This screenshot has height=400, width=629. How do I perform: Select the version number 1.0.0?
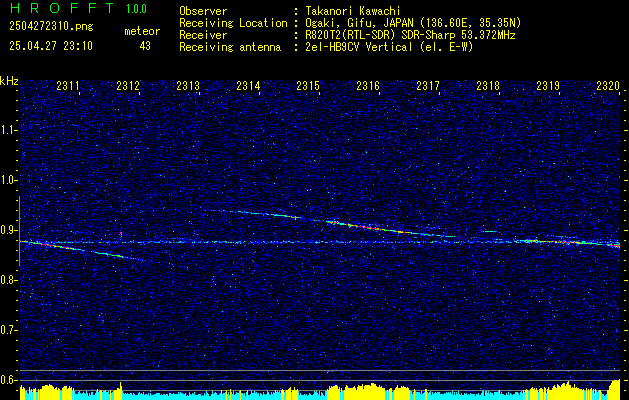136,9
